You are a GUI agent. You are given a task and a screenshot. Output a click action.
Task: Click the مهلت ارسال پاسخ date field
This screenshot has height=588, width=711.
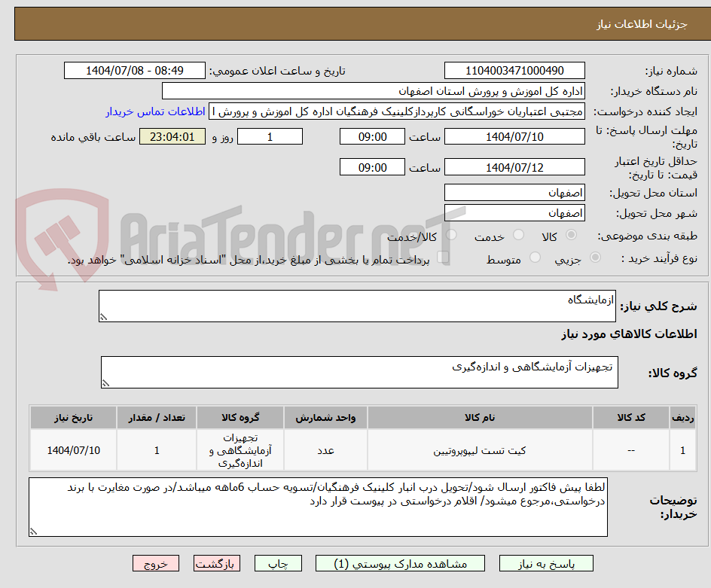pos(514,136)
